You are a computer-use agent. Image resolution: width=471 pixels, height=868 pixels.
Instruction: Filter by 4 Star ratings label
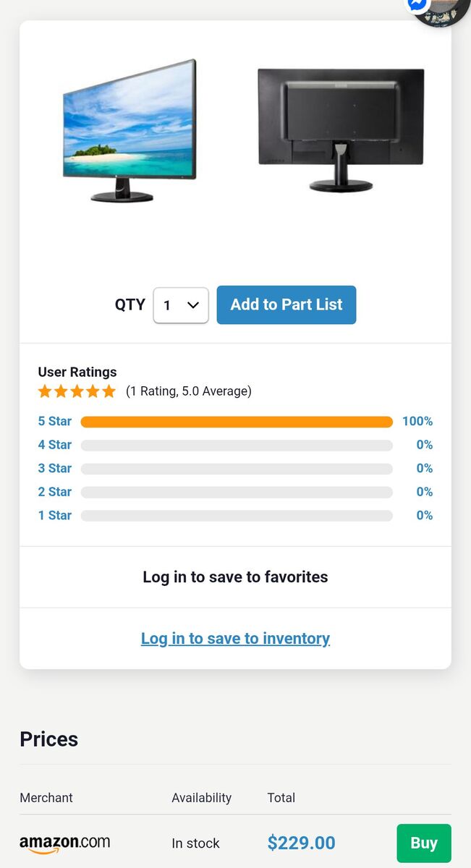[x=55, y=445]
